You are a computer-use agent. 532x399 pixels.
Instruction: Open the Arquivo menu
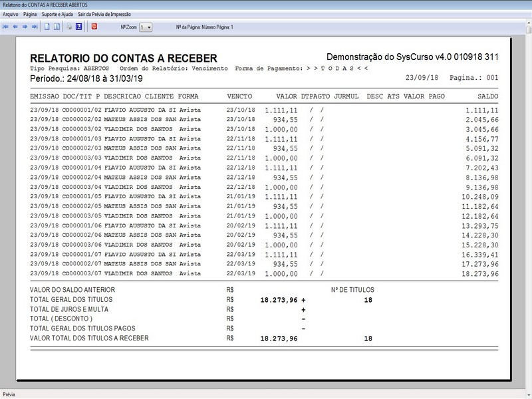click(x=10, y=14)
